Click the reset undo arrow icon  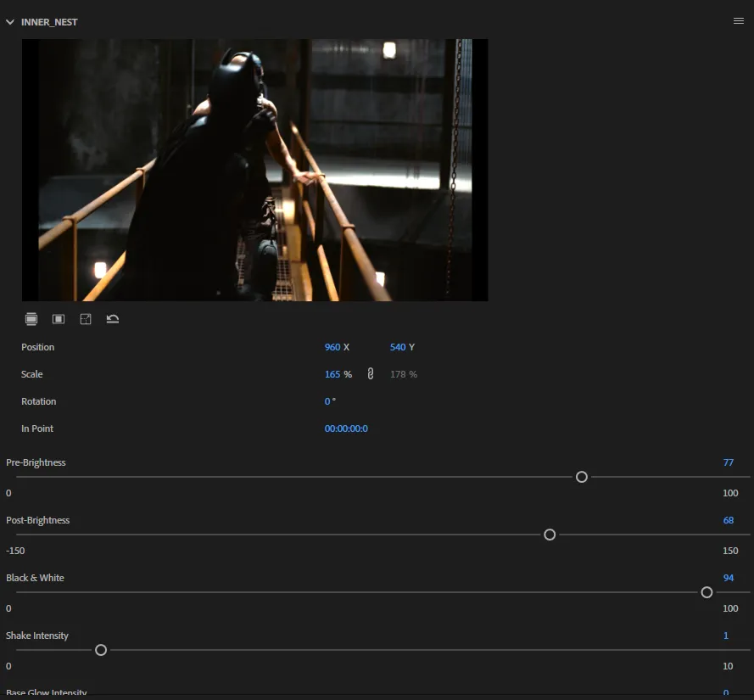[113, 319]
